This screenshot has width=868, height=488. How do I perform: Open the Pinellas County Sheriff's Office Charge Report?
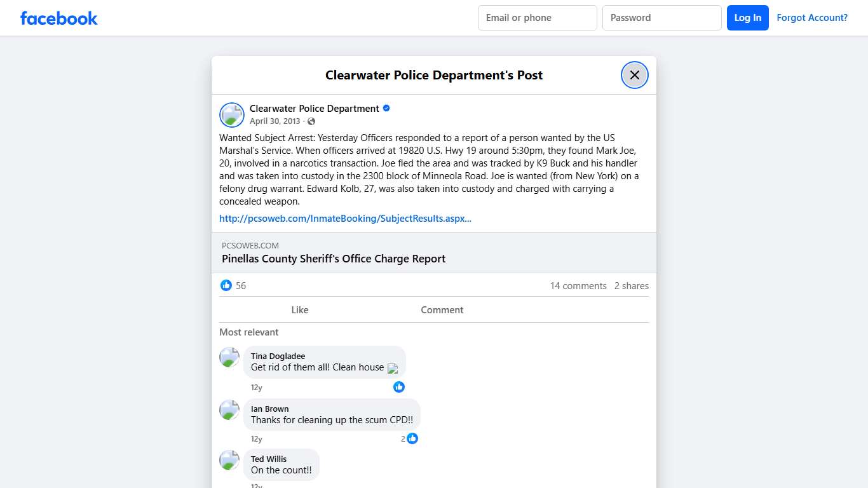pos(334,259)
